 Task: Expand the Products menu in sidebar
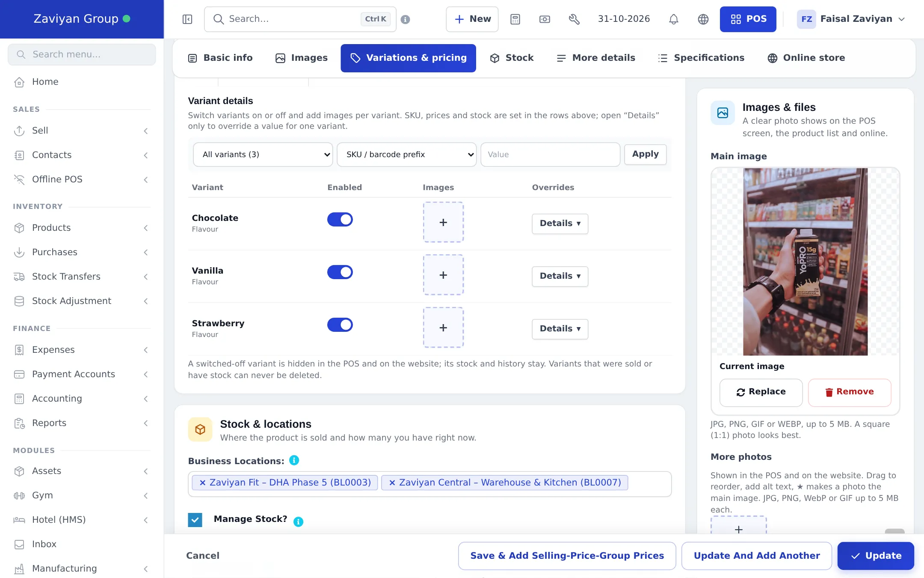click(x=81, y=228)
